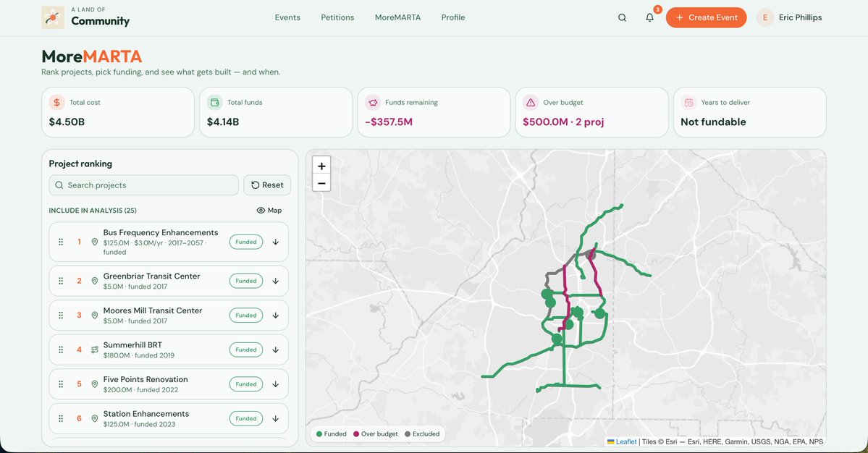Focus the Search projects field
Viewport: 868px width, 453px height.
[144, 185]
